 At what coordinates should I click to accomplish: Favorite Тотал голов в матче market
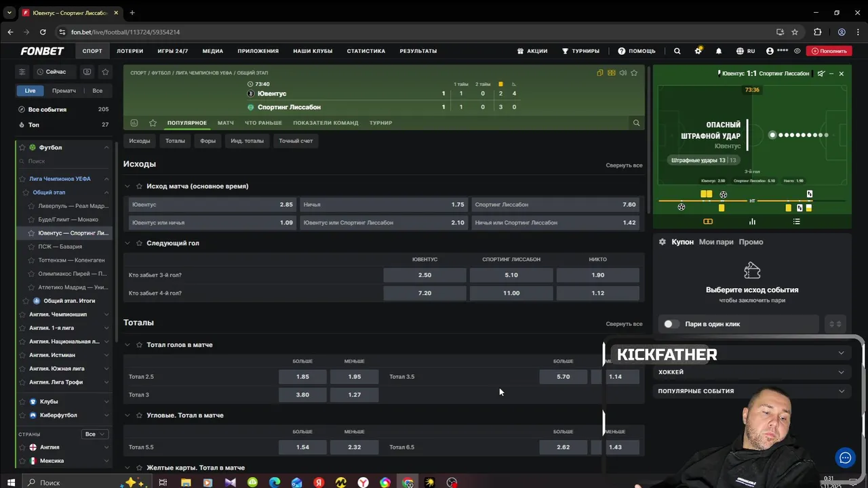(x=139, y=345)
